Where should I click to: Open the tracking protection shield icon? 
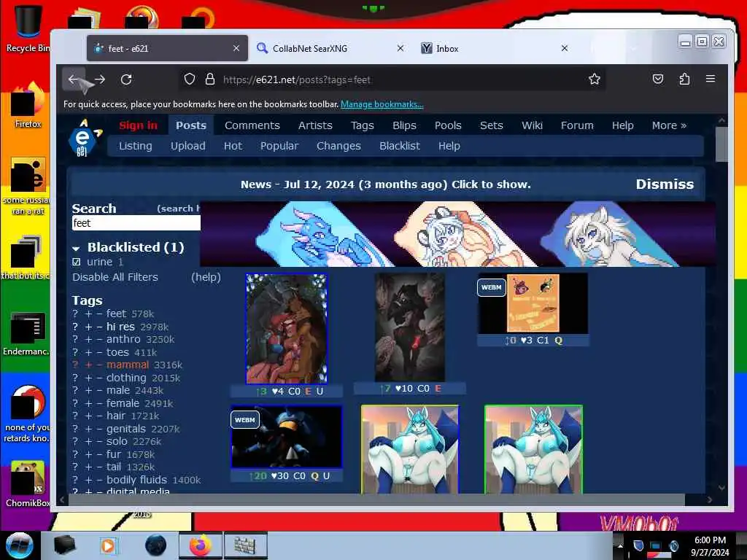point(190,79)
